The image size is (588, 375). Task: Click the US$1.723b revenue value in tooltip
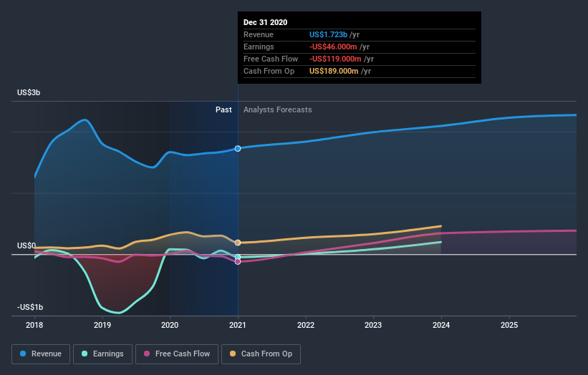(x=328, y=34)
